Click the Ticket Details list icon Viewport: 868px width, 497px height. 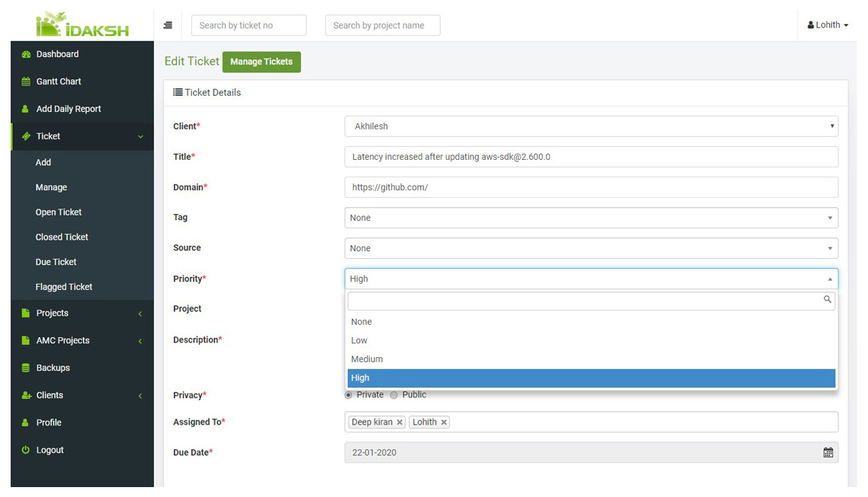pyautogui.click(x=177, y=92)
